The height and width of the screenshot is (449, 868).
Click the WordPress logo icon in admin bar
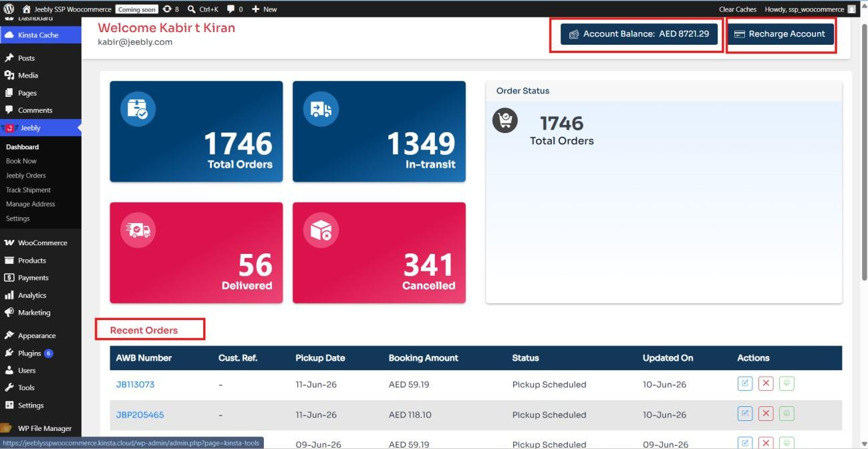(x=9, y=9)
